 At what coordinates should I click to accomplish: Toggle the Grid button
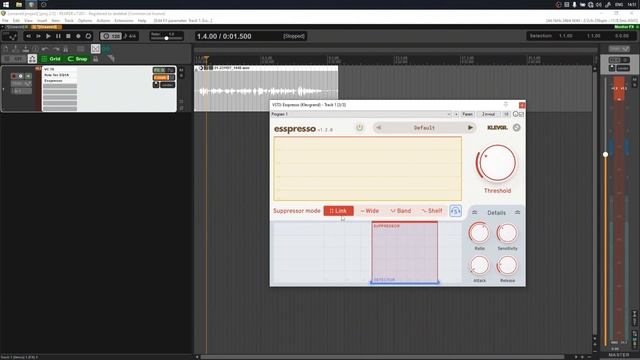(51, 59)
